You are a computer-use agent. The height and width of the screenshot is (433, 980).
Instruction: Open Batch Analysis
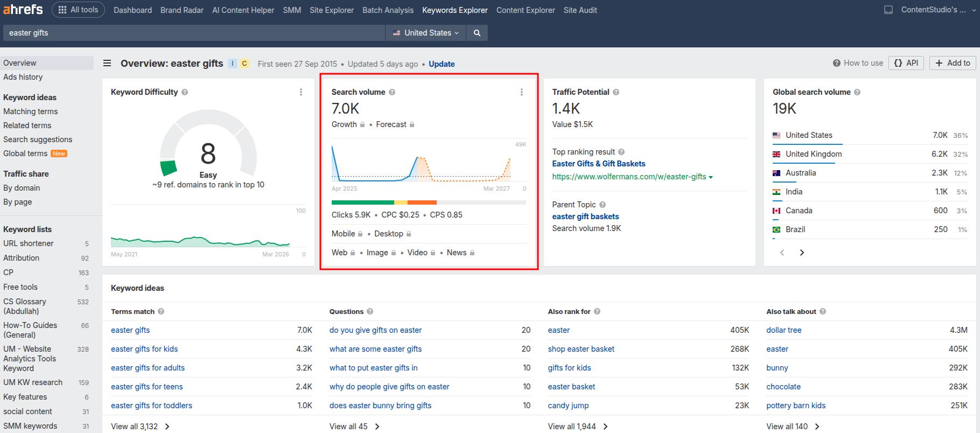click(x=388, y=10)
